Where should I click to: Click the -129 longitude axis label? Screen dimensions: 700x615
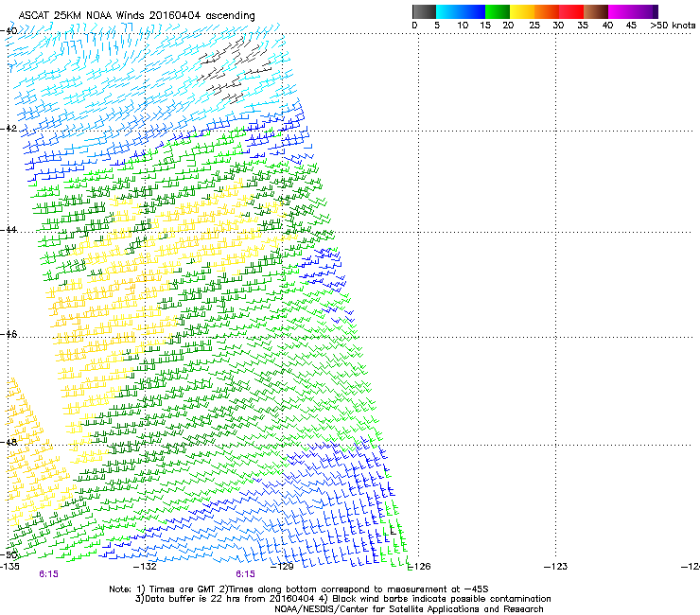[x=282, y=567]
